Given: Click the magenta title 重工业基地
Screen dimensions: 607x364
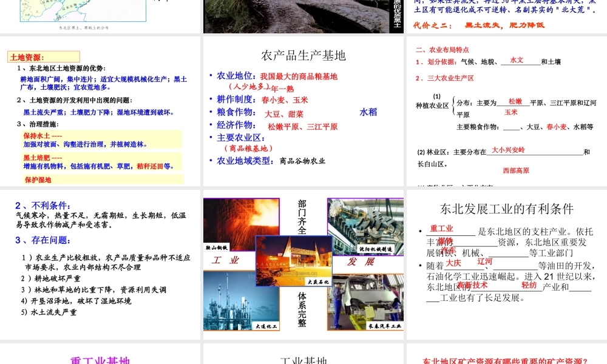Looking at the screenshot, I should click(100, 360).
